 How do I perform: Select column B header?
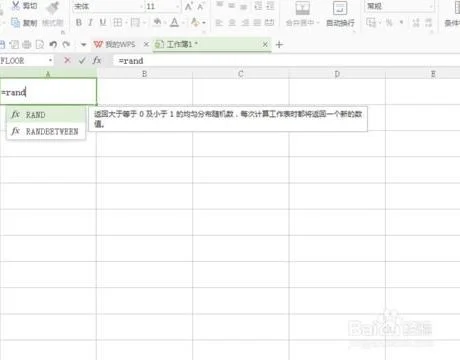tap(144, 74)
